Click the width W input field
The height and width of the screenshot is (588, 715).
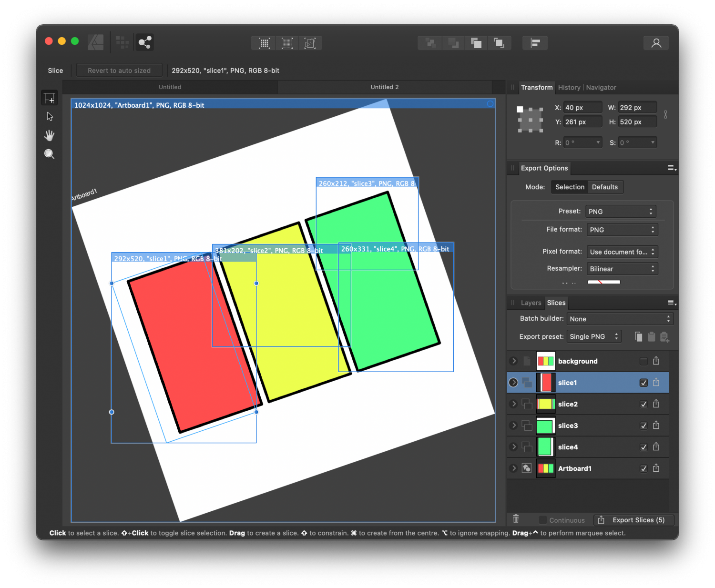click(x=637, y=108)
